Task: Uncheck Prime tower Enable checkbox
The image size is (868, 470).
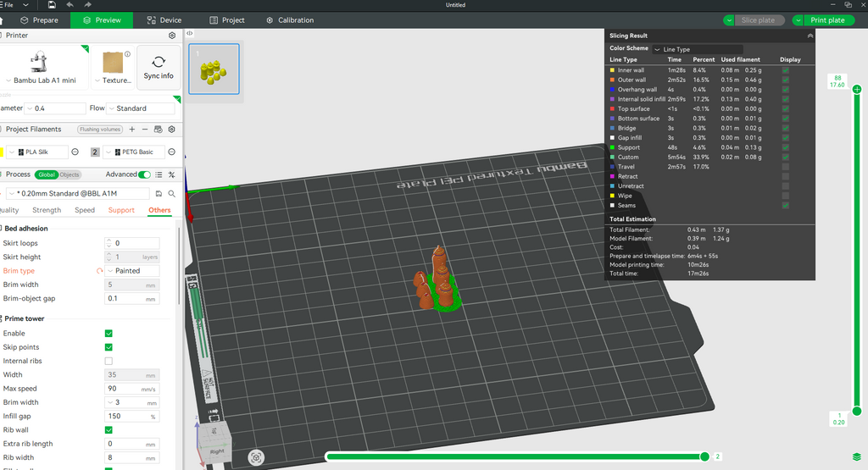Action: click(x=108, y=334)
